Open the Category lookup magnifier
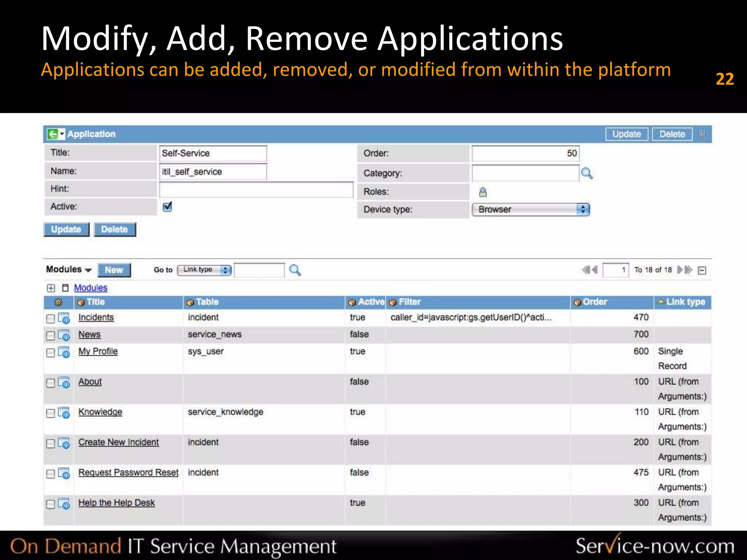 pos(587,173)
